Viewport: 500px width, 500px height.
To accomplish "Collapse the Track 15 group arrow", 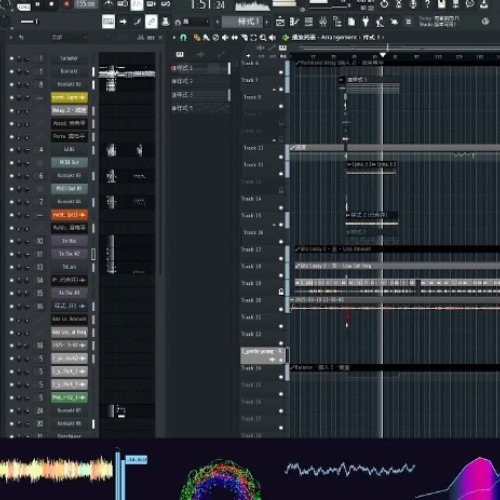I will click(274, 225).
